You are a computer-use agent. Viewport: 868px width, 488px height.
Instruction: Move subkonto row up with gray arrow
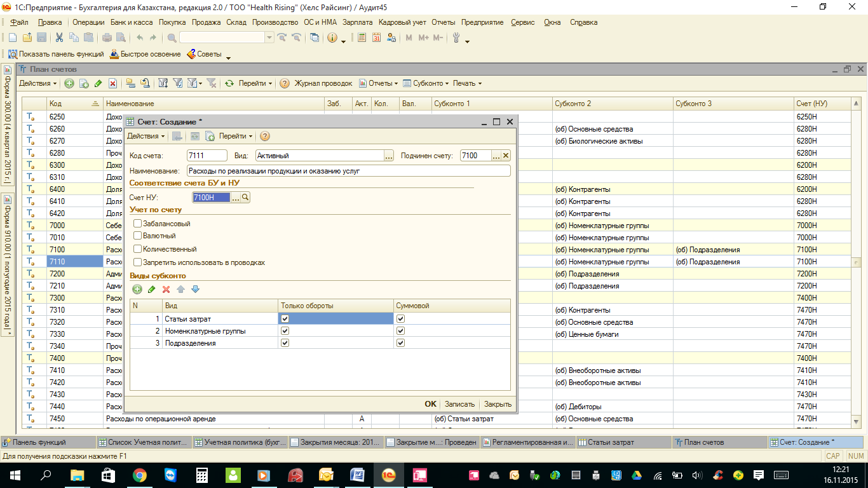point(181,289)
